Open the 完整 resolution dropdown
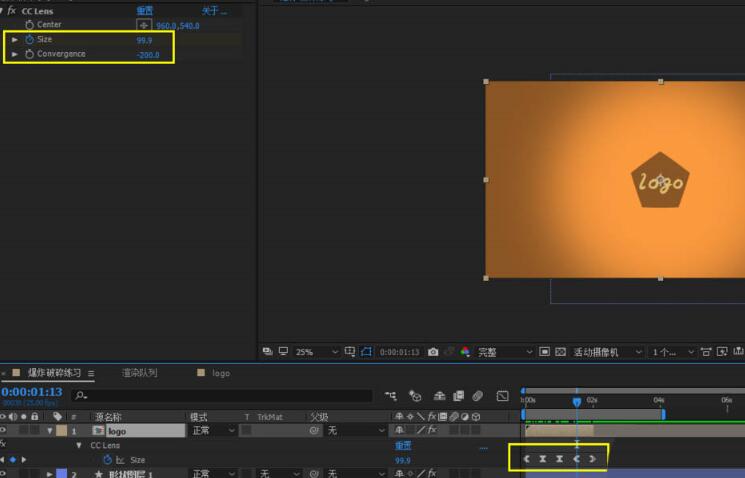Screen dimensions: 745x478 505,352
